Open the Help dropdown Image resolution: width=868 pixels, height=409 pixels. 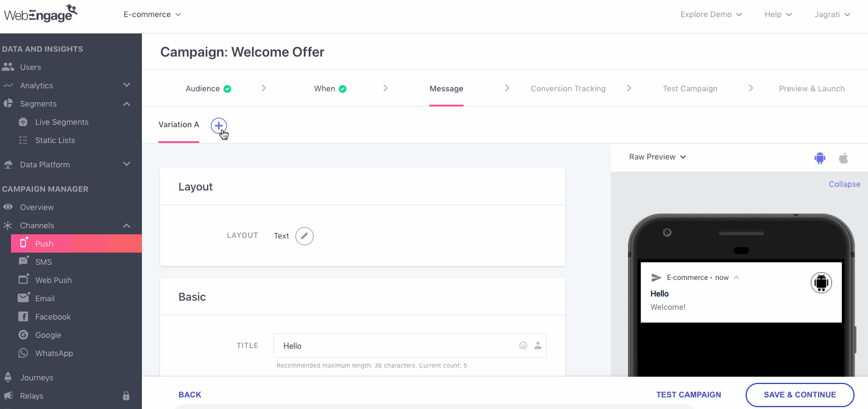[x=778, y=14]
